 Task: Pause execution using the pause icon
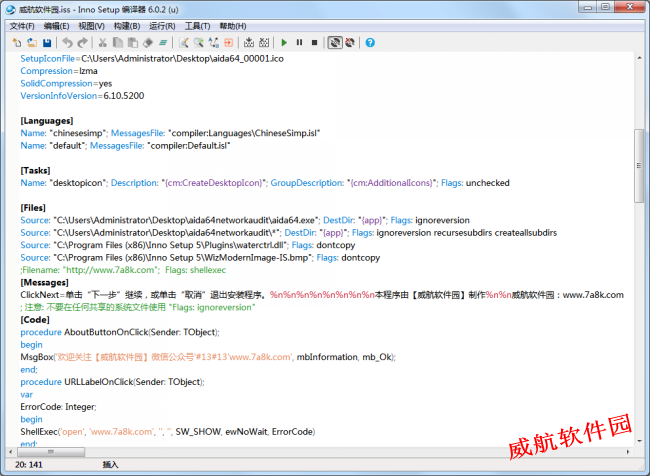pos(299,43)
